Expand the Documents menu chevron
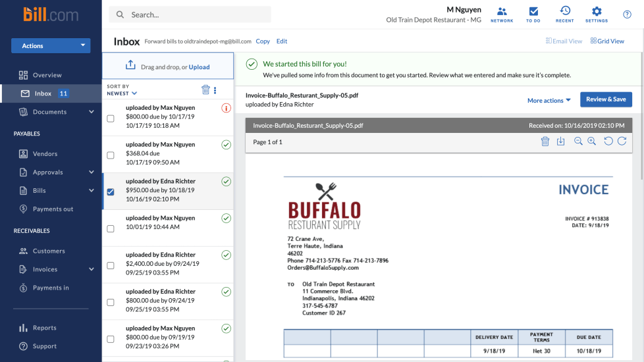The width and height of the screenshot is (644, 362). (x=91, y=112)
